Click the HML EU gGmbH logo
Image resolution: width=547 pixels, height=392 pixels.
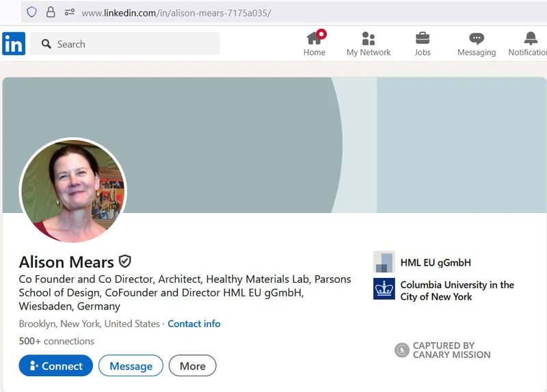coord(384,262)
